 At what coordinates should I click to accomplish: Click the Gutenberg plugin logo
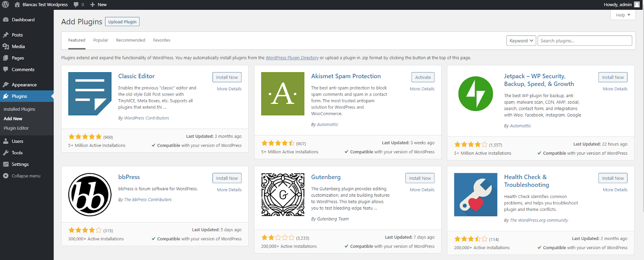pyautogui.click(x=283, y=195)
